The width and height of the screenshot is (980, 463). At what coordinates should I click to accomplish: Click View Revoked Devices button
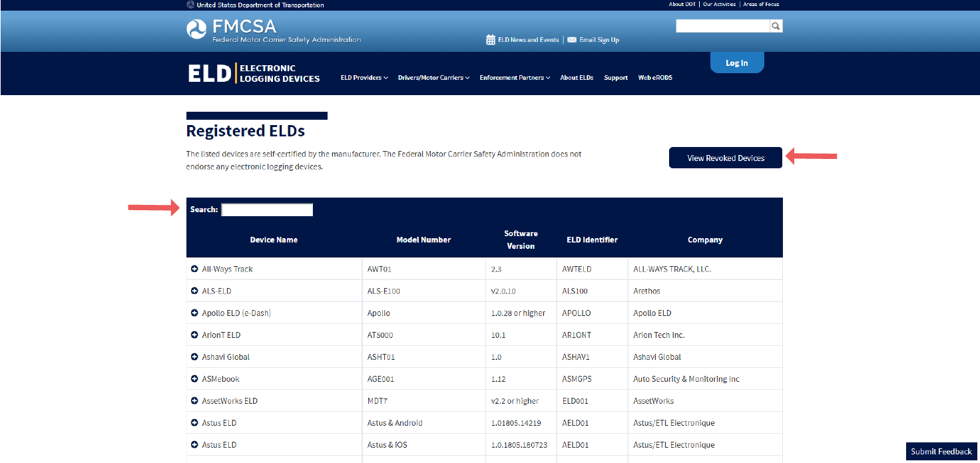(726, 158)
